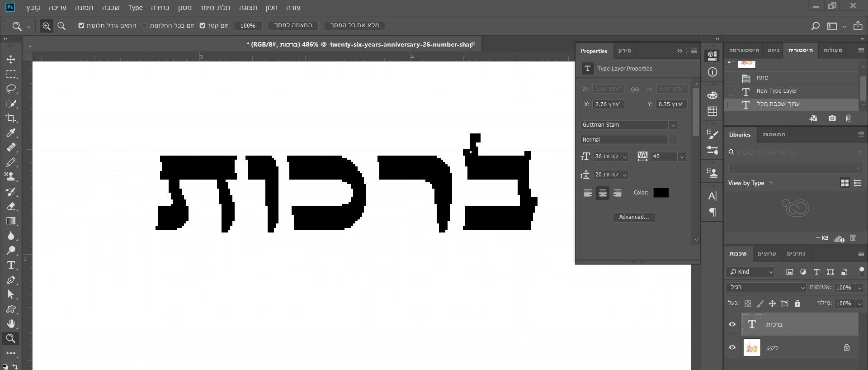Click the Y position 0.35 field
Screen dimensions: 868x370
tap(672, 104)
